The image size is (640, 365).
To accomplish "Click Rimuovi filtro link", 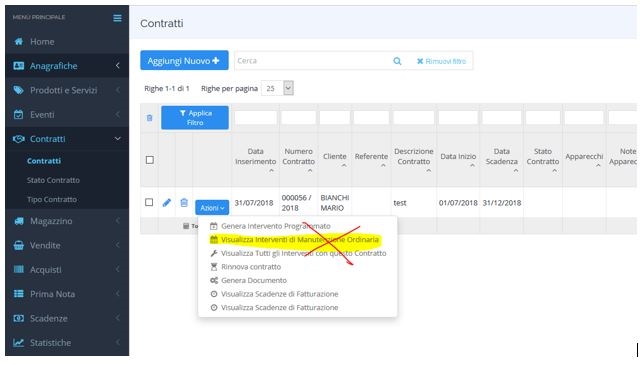I will (441, 61).
